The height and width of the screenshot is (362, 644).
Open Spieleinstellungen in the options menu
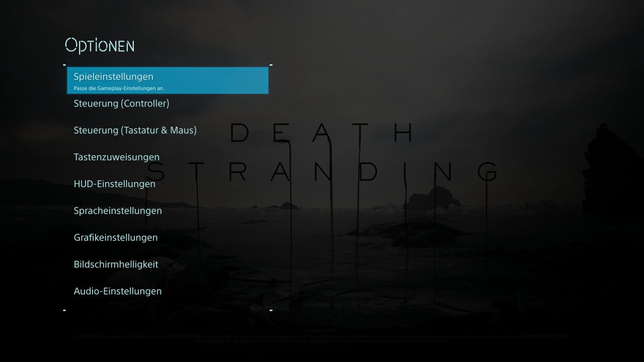tap(168, 80)
